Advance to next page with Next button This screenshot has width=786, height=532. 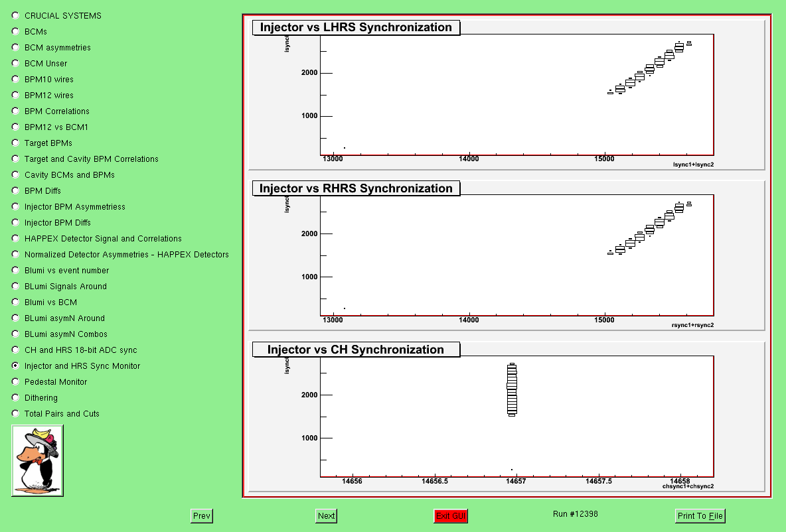point(327,516)
